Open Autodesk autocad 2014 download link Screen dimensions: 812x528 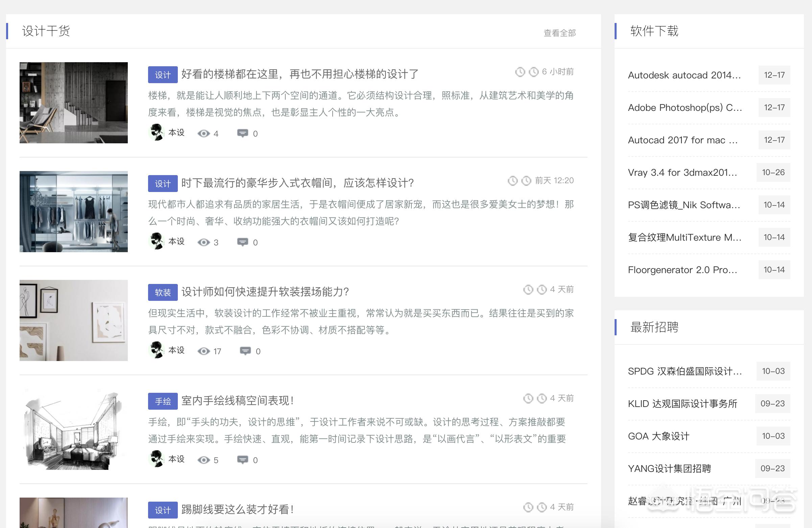click(x=684, y=75)
